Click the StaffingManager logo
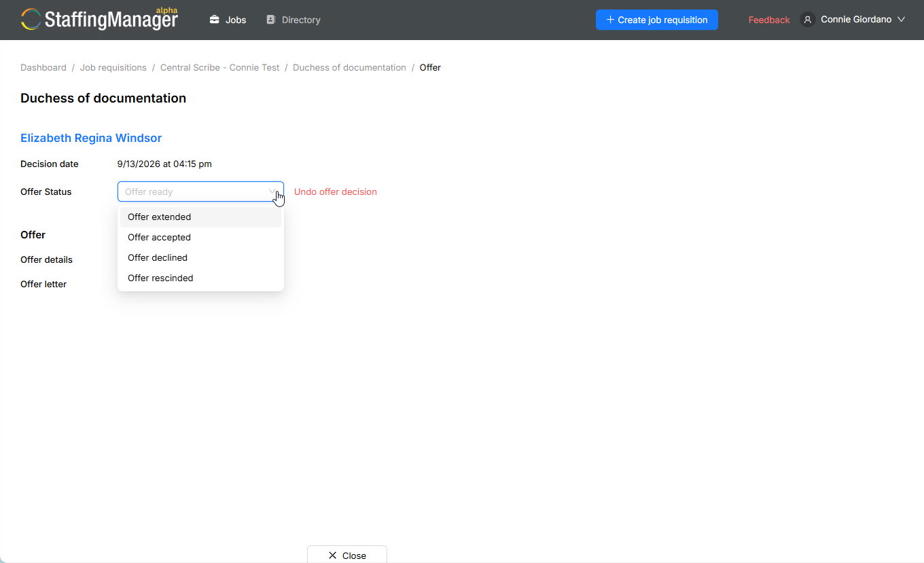This screenshot has width=924, height=563. click(100, 19)
